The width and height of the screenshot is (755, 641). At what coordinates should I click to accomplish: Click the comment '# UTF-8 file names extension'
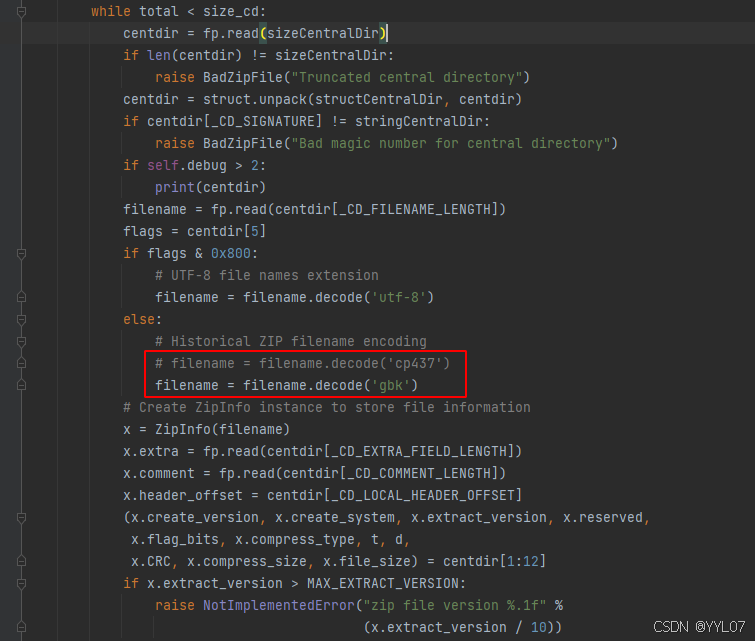(x=267, y=275)
